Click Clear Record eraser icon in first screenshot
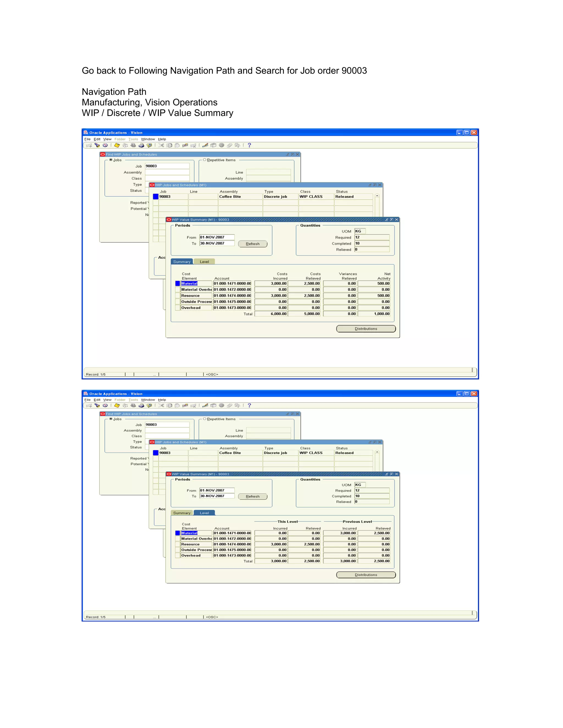 [185, 145]
